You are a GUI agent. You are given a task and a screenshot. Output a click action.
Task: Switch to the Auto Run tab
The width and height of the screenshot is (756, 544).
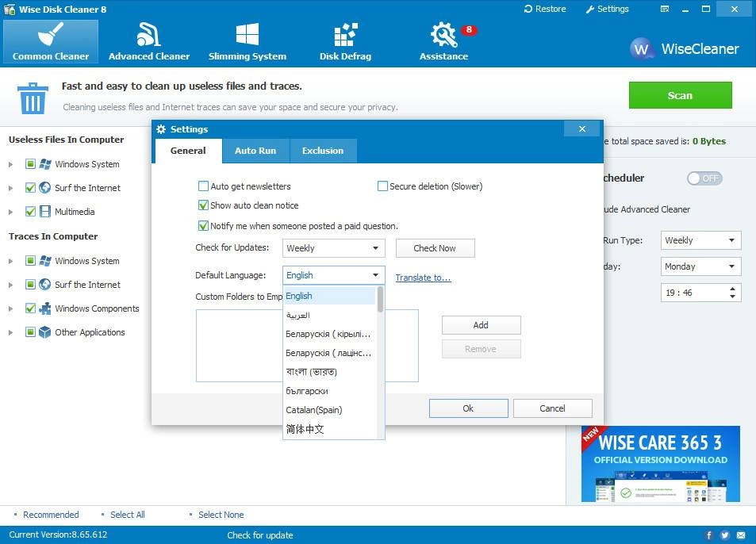[x=255, y=151]
